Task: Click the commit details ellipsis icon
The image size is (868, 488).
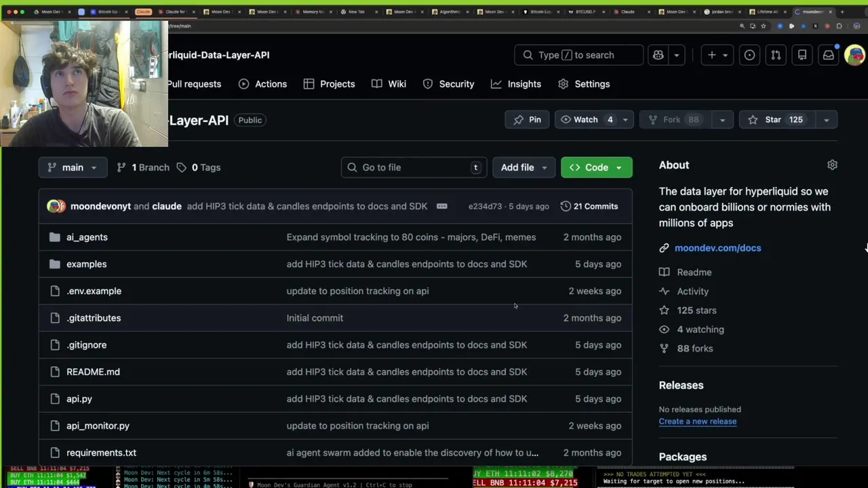Action: pos(442,206)
